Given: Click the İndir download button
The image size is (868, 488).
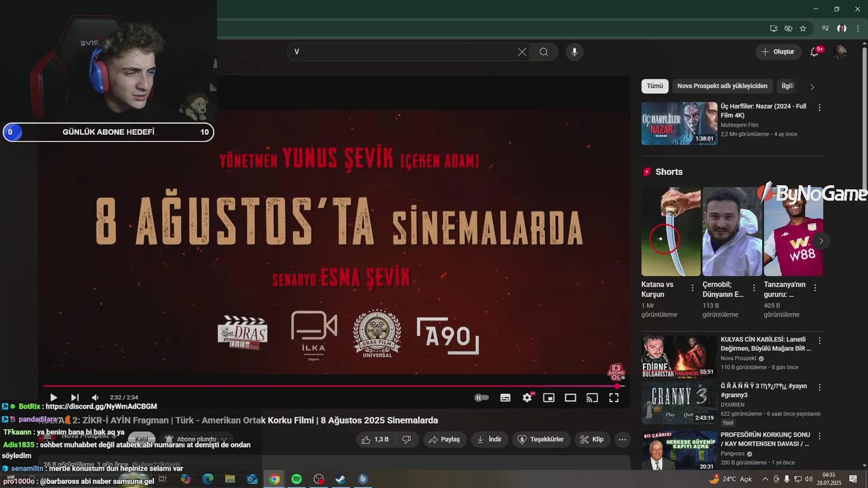Looking at the screenshot, I should 489,439.
